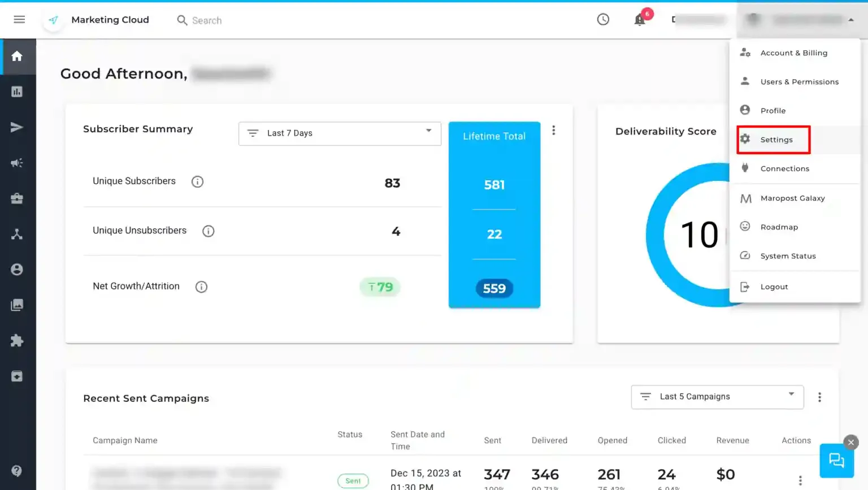Click the Search input field
Viewport: 868px width, 490px height.
[207, 20]
